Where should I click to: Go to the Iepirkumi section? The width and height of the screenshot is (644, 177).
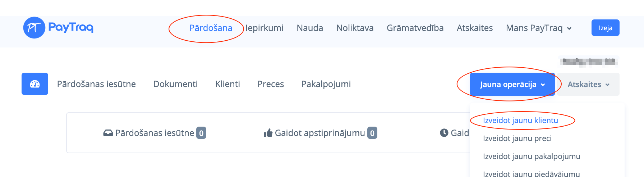tap(264, 28)
